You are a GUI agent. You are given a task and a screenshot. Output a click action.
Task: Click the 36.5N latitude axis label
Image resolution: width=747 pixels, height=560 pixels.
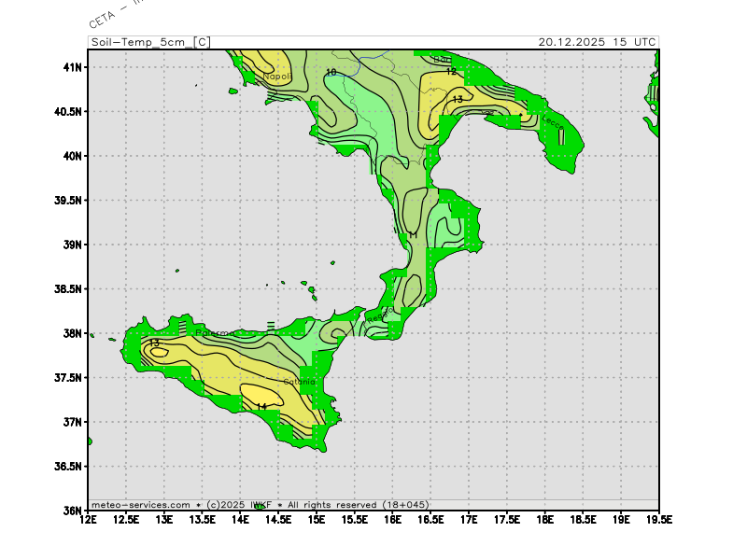pyautogui.click(x=67, y=466)
